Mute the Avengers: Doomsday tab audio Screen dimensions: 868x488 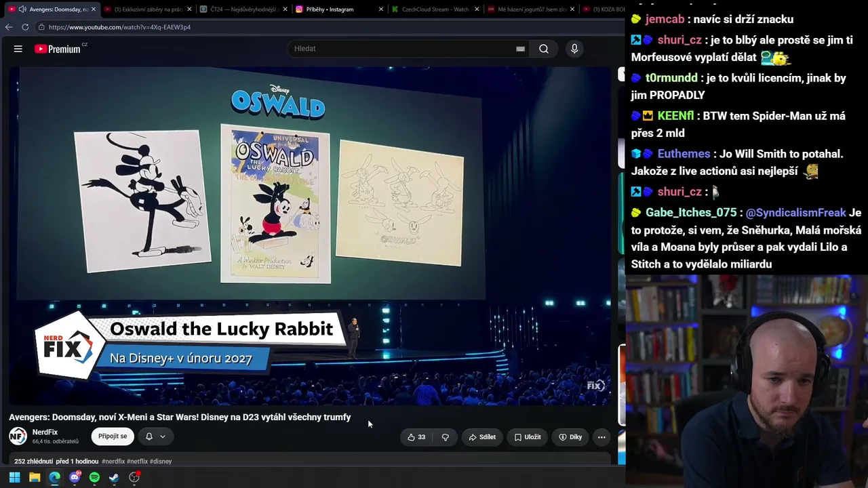(22, 9)
